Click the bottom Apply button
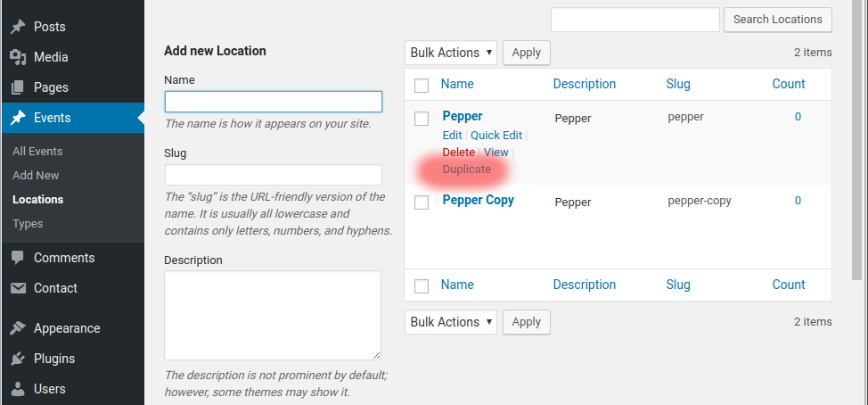Screen dimensions: 868x405 pos(527,322)
